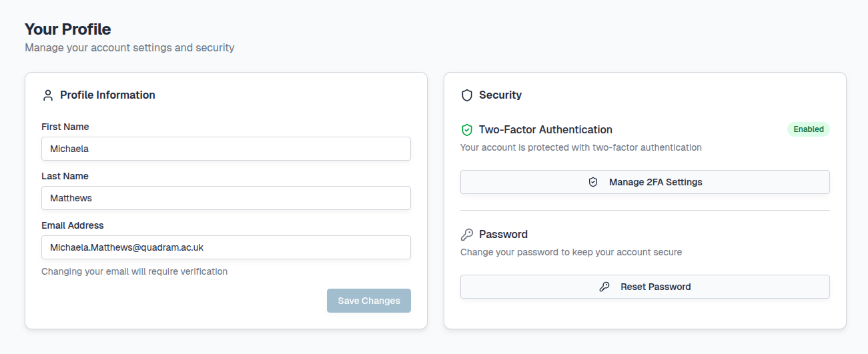Viewport: 868px width, 354px height.
Task: Click into the Email Address field
Action: coord(226,247)
